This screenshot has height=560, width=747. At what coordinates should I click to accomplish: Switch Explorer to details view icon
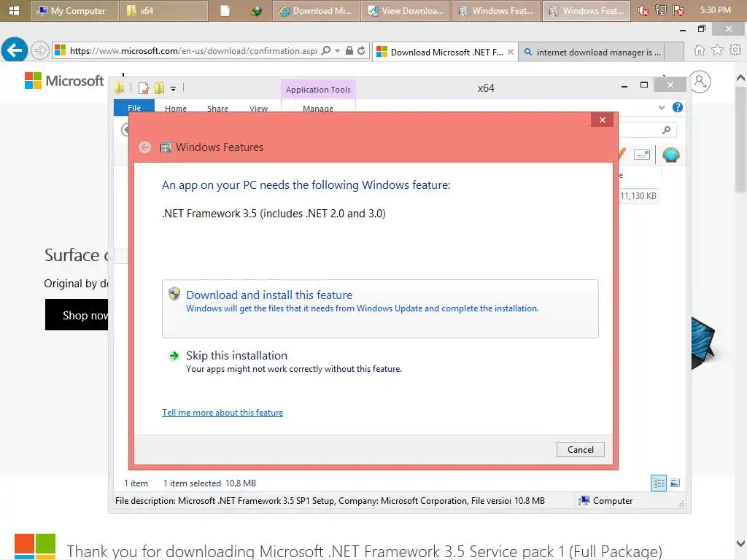coord(659,483)
